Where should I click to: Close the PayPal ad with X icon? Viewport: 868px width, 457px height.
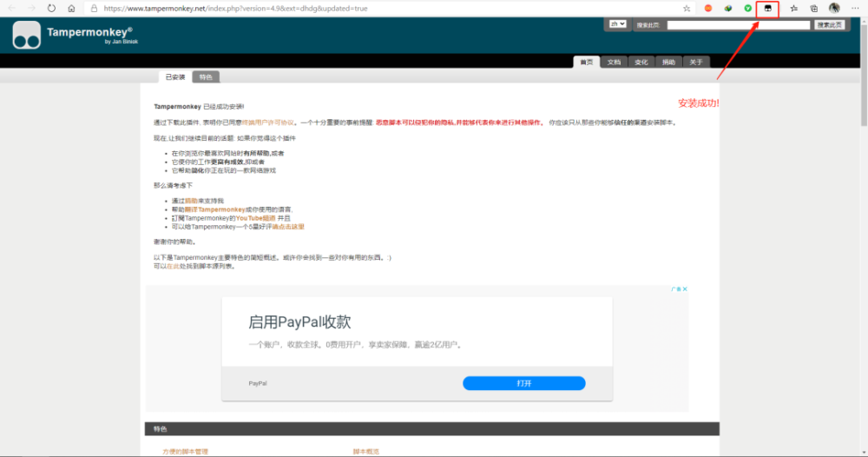pos(685,289)
